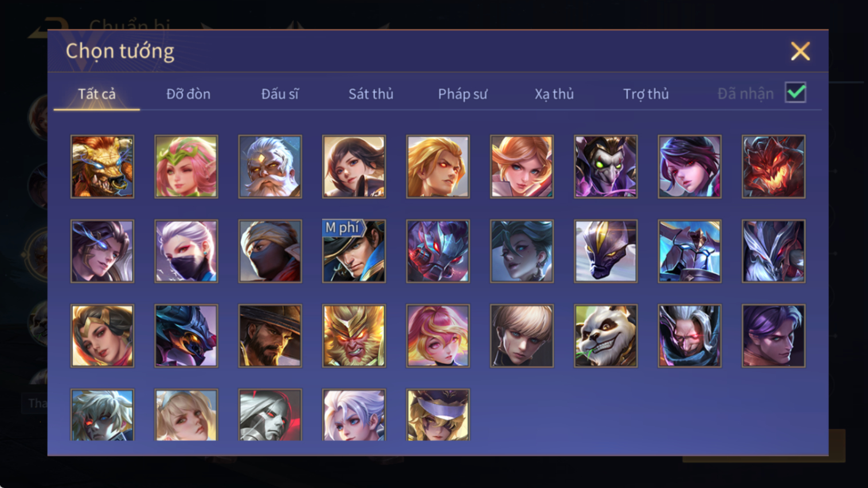Choose the red fire demon hero
The width and height of the screenshot is (868, 488).
point(773,167)
